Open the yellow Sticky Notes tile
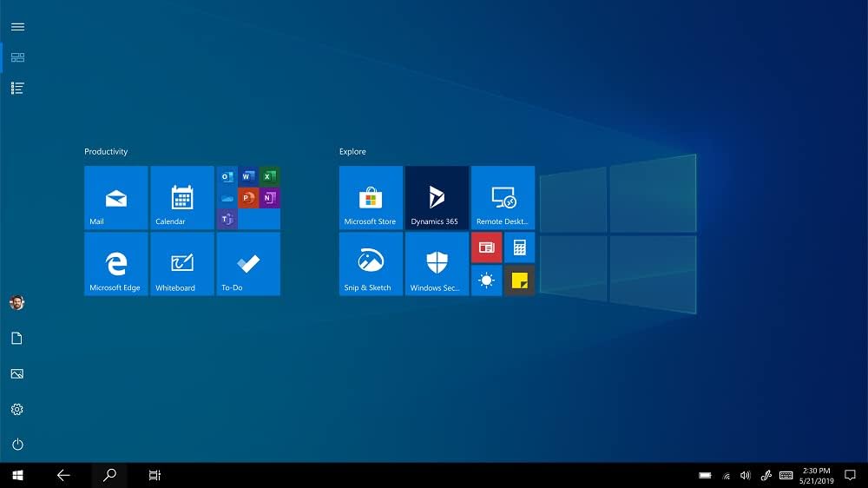 pos(520,280)
